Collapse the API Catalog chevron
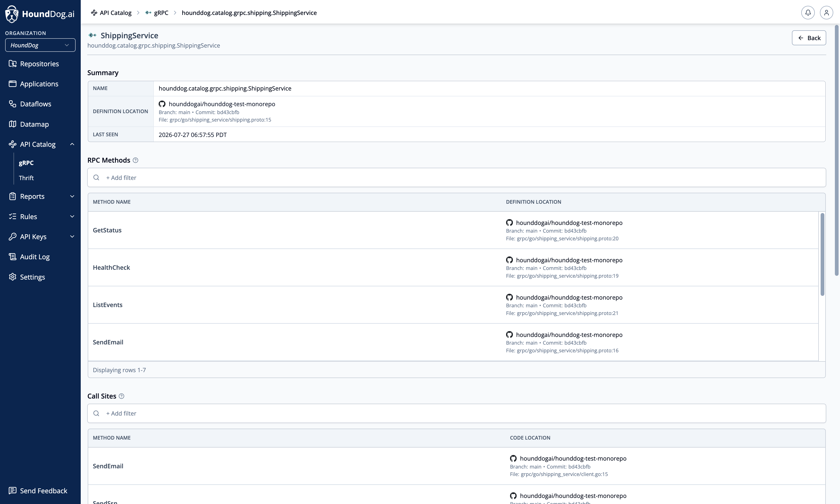This screenshot has height=504, width=840. pos(72,144)
